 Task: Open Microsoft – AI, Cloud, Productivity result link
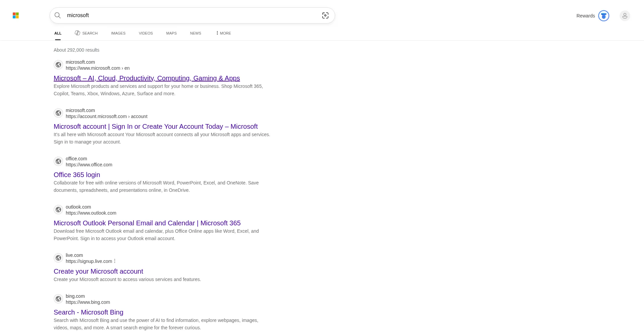click(x=147, y=78)
